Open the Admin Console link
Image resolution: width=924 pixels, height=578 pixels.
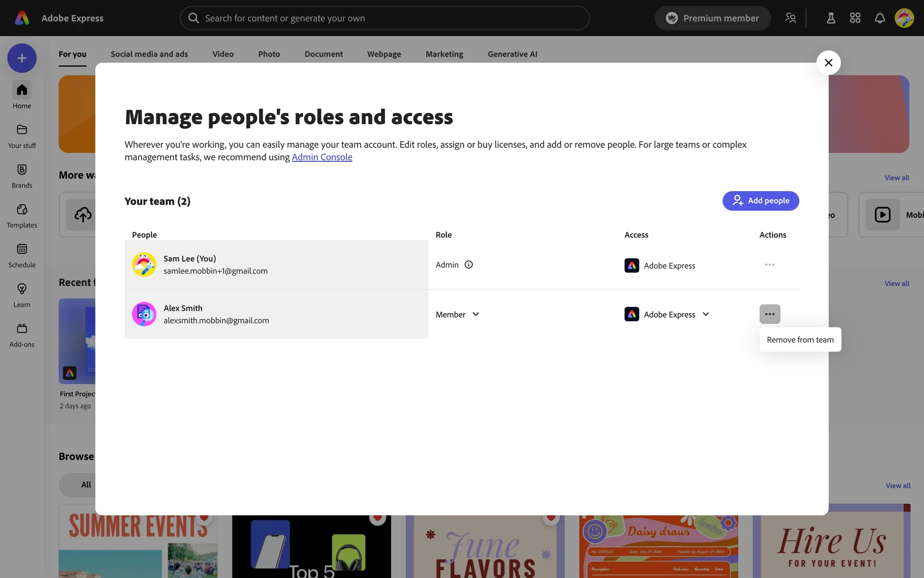point(321,158)
